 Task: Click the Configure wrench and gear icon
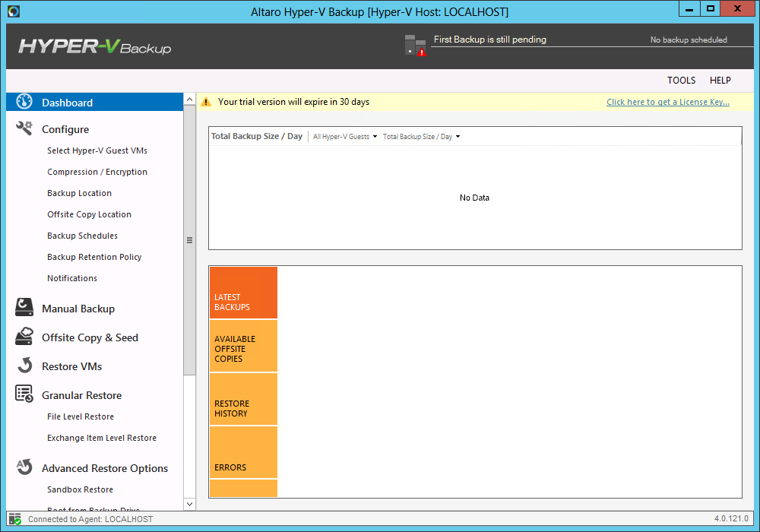tap(24, 128)
